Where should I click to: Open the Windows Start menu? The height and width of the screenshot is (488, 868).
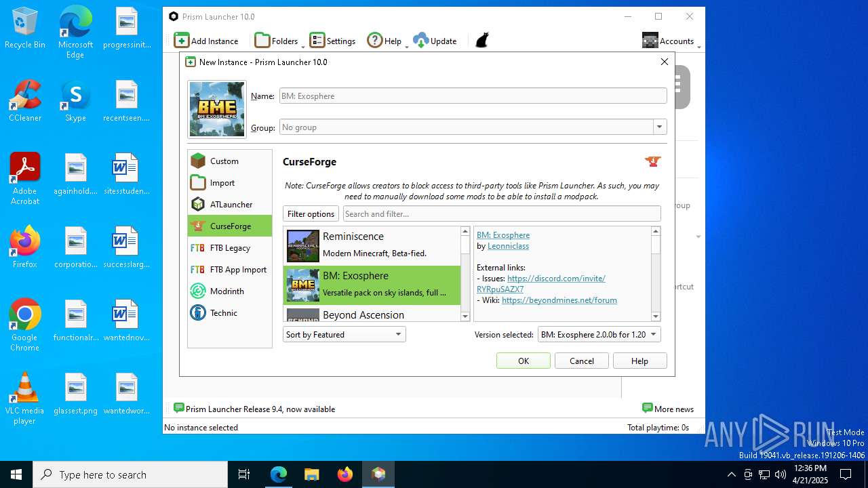16,474
